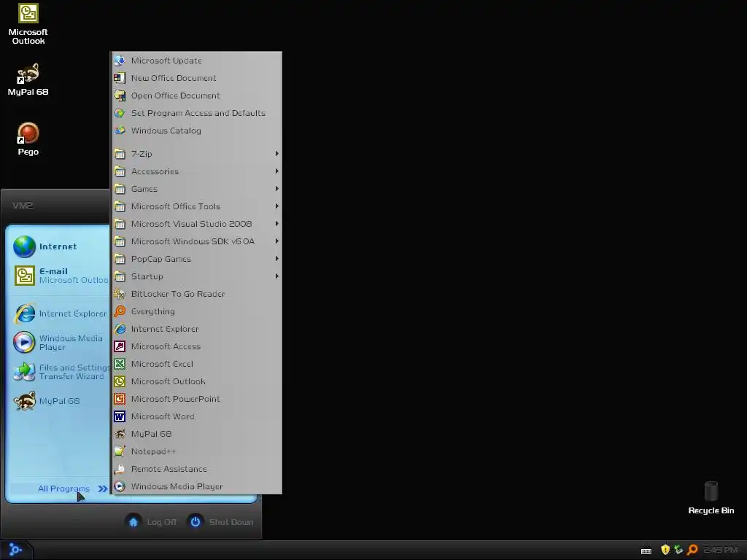Open the Games folder entry
This screenshot has width=747, height=560.
(197, 189)
